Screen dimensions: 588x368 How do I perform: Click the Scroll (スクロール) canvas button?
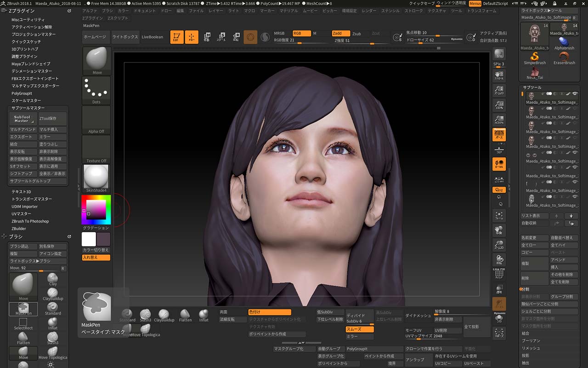[x=499, y=76]
